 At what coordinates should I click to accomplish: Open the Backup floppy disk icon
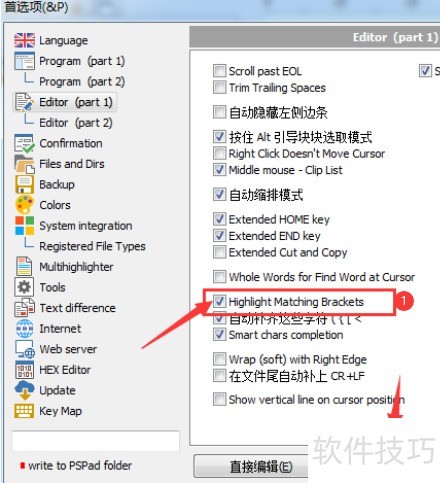pos(24,184)
